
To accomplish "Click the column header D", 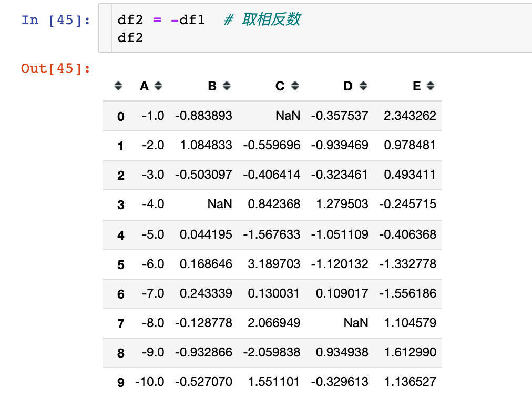I will (x=348, y=86).
